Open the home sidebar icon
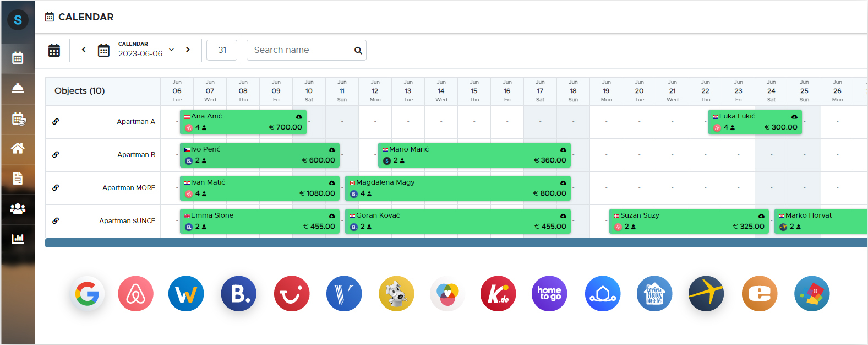The width and height of the screenshot is (868, 345). pyautogui.click(x=18, y=148)
